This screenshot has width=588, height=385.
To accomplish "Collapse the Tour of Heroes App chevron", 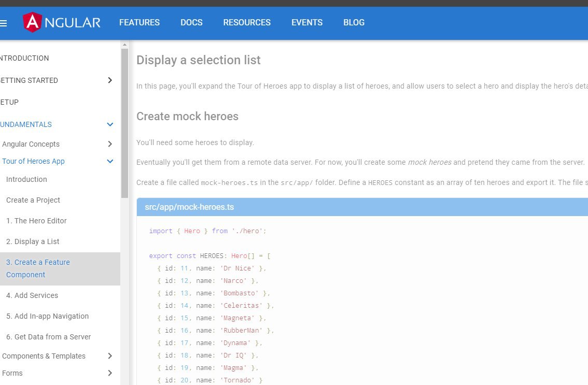I will (110, 161).
